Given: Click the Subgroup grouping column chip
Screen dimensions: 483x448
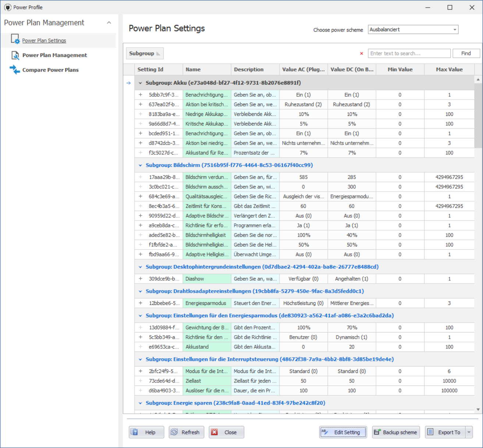Looking at the screenshot, I should (x=145, y=53).
